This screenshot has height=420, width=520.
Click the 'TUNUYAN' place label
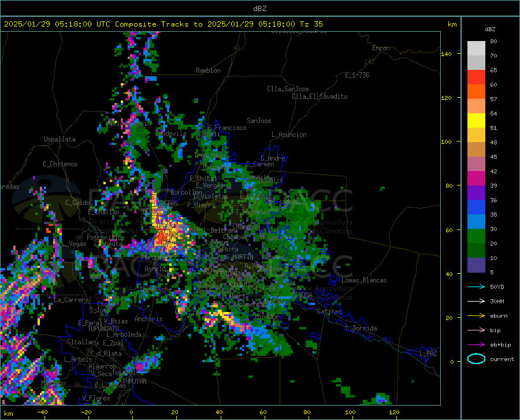pyautogui.click(x=134, y=381)
